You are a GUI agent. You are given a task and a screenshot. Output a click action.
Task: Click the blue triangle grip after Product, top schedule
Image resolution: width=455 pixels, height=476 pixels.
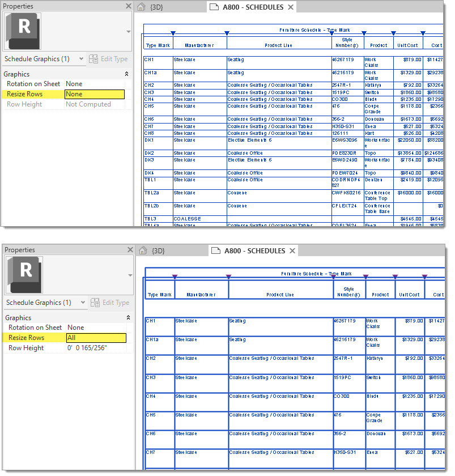pos(393,33)
